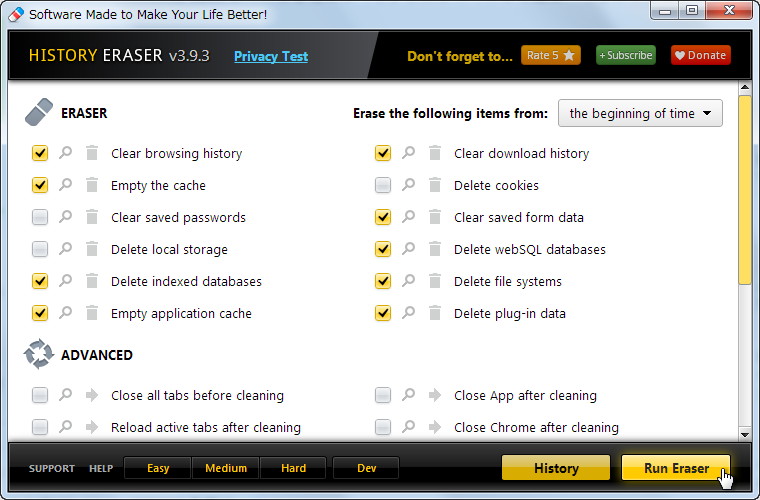760x500 pixels.
Task: Click magnifier icon beside Empty the cache
Action: [x=65, y=185]
